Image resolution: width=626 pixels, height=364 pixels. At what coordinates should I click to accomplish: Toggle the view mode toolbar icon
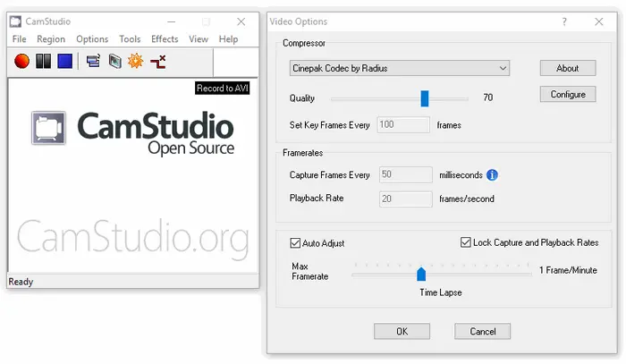tap(92, 61)
